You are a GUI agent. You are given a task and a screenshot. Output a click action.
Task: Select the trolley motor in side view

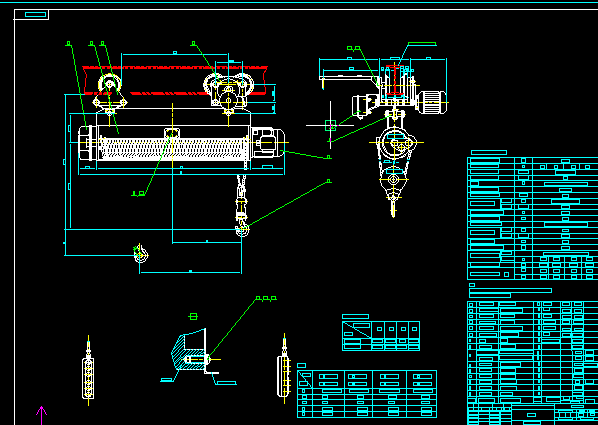[432, 102]
